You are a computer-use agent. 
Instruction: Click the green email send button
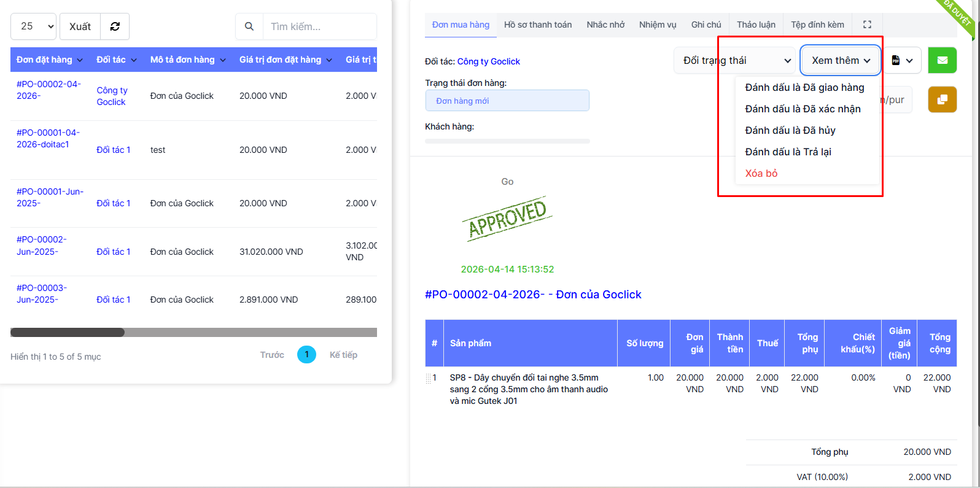click(942, 60)
